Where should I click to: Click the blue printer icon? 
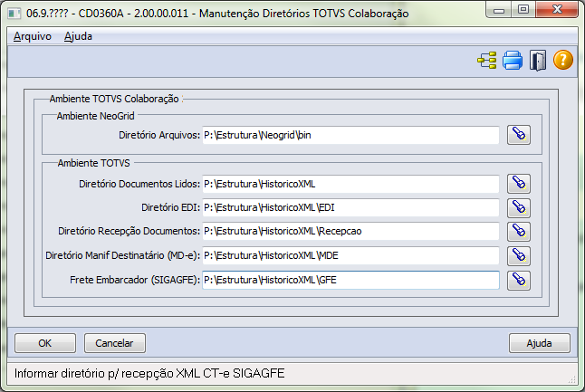point(513,61)
